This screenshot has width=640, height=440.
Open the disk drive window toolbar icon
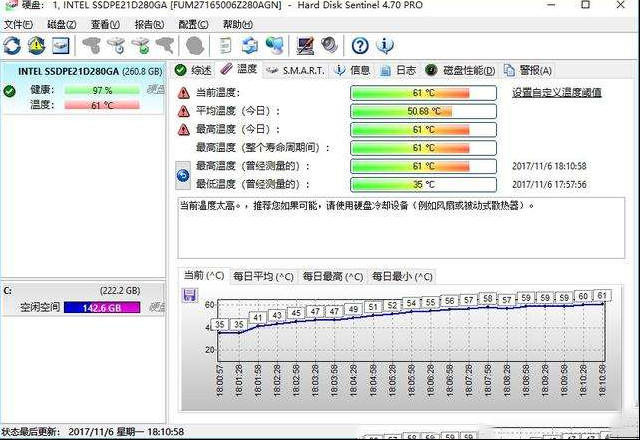tap(60, 45)
